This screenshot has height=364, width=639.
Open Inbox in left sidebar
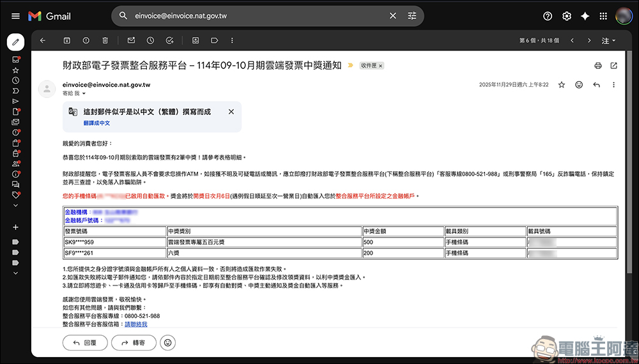pyautogui.click(x=15, y=59)
